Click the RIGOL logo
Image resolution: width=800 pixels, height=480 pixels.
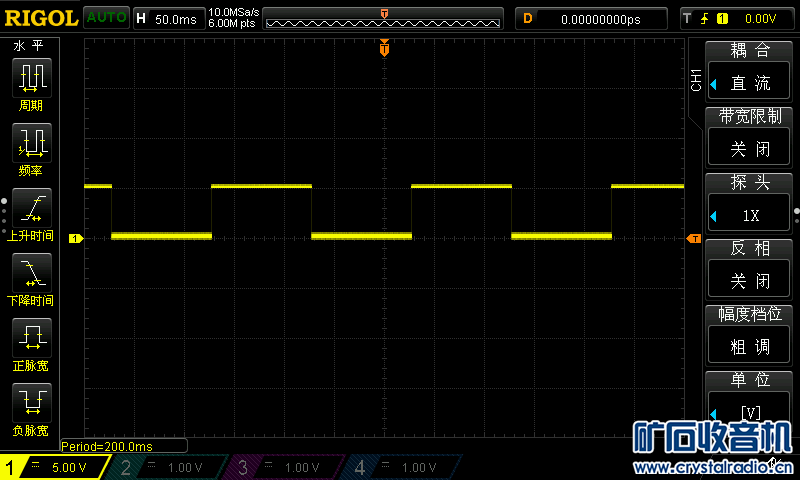pyautogui.click(x=41, y=18)
